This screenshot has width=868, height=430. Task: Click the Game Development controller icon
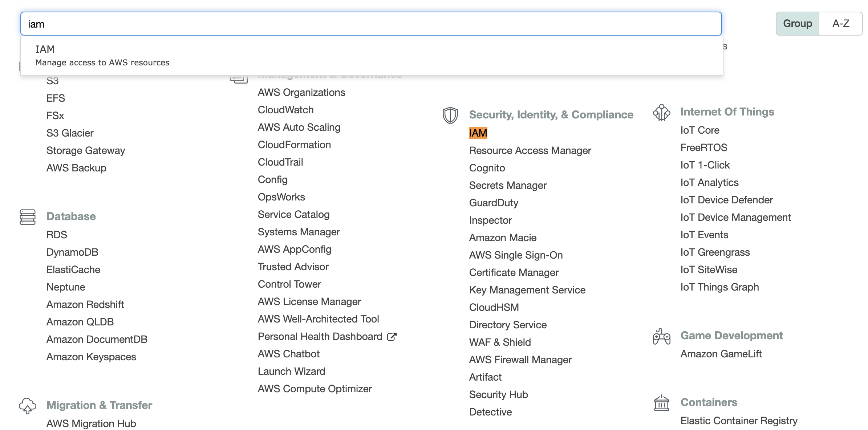[x=661, y=336]
